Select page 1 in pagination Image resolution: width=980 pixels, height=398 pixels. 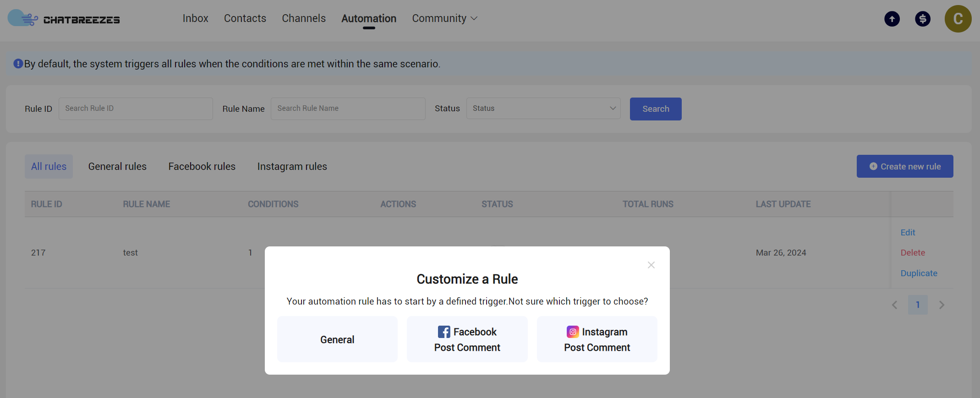point(918,305)
